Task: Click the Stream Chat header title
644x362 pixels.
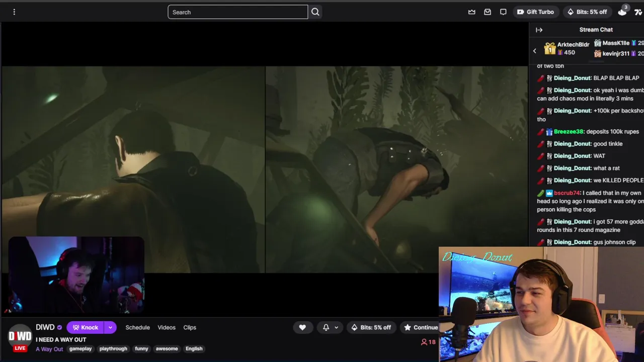Action: pyautogui.click(x=596, y=30)
